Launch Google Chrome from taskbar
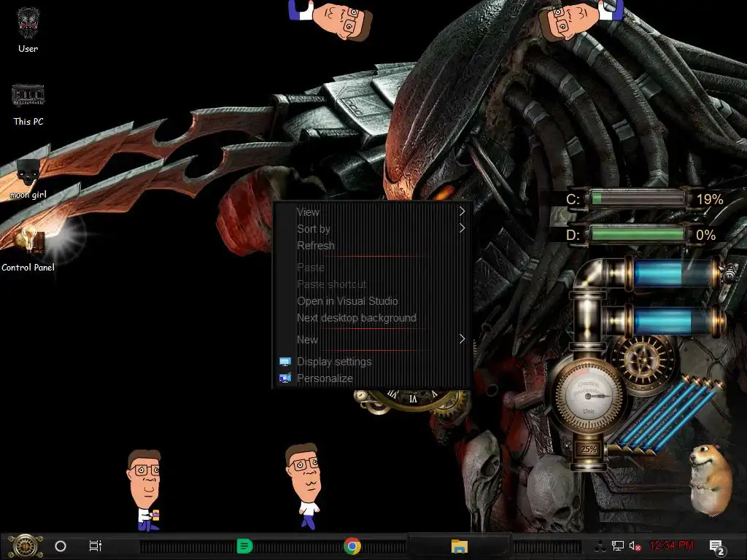Screen dimensions: 747x560 352,546
